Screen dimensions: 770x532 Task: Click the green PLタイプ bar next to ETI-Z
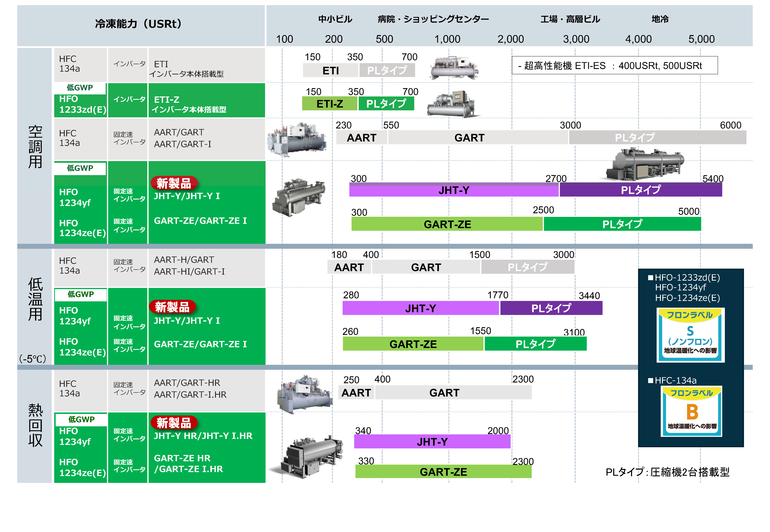pos(386,104)
